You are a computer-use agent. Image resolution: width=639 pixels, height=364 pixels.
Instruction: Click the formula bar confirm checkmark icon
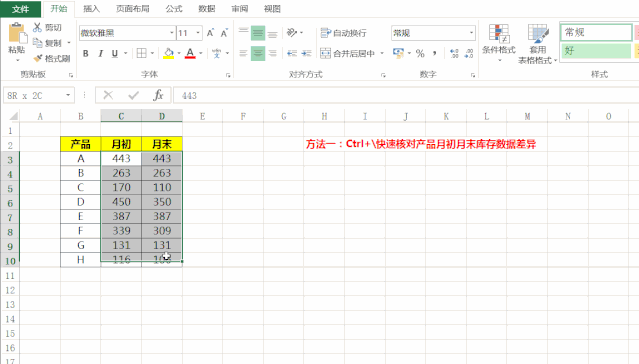click(133, 95)
